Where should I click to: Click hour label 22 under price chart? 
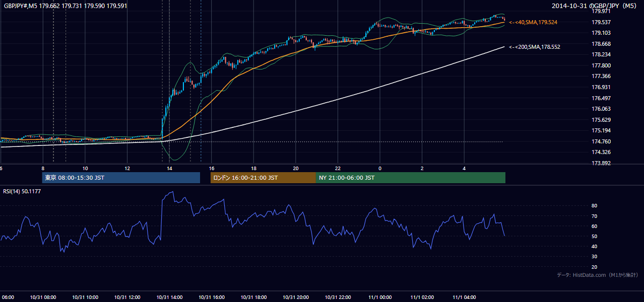338,168
